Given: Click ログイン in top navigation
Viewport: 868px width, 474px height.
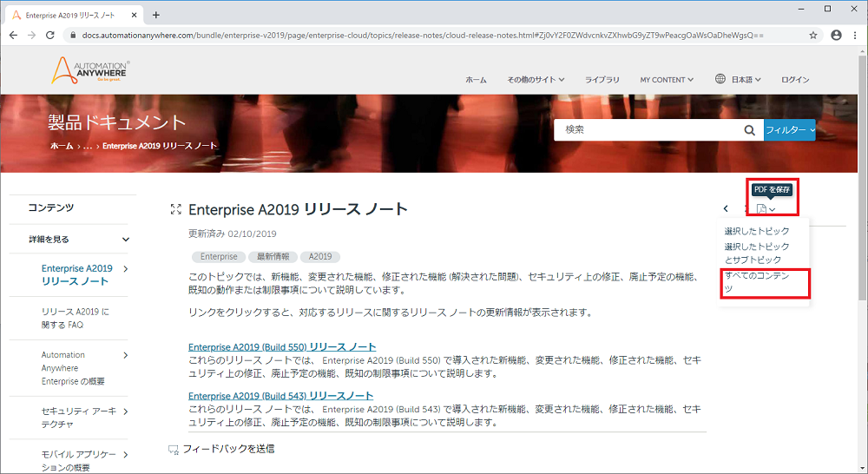Looking at the screenshot, I should click(795, 80).
